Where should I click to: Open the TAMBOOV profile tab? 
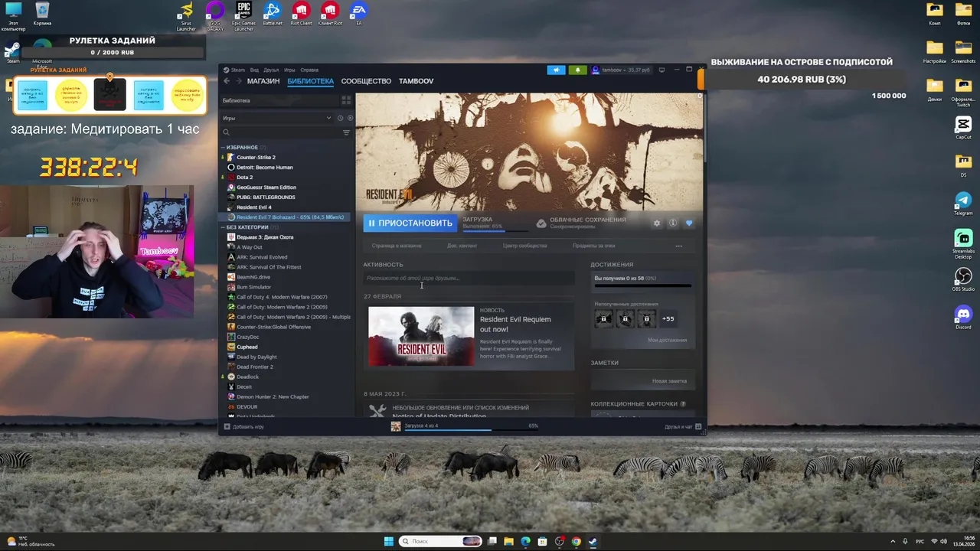416,81
